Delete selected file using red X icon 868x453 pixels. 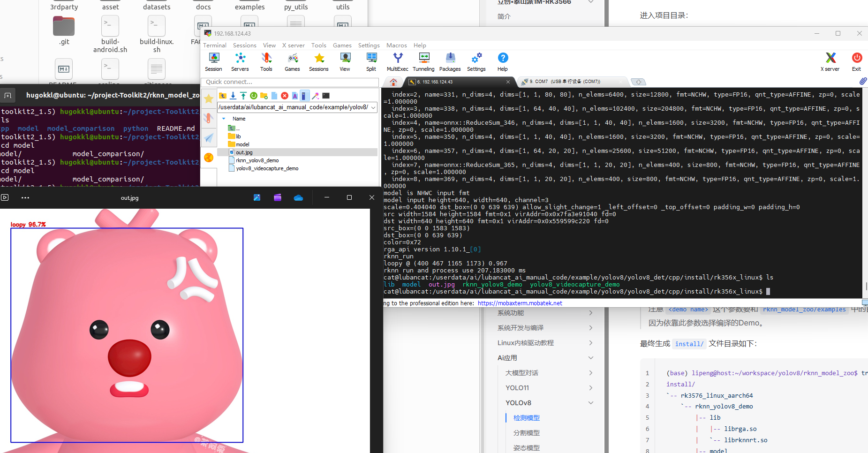285,96
